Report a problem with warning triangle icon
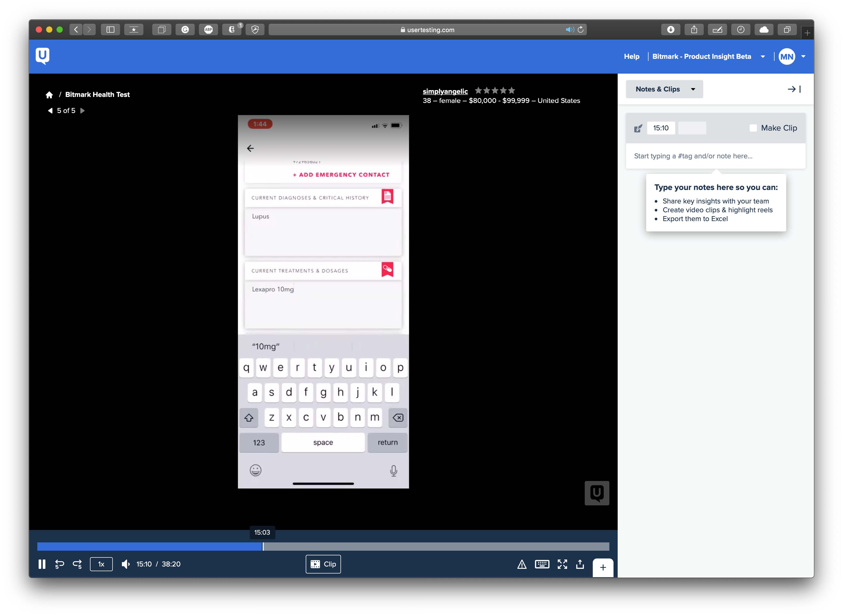 (522, 564)
